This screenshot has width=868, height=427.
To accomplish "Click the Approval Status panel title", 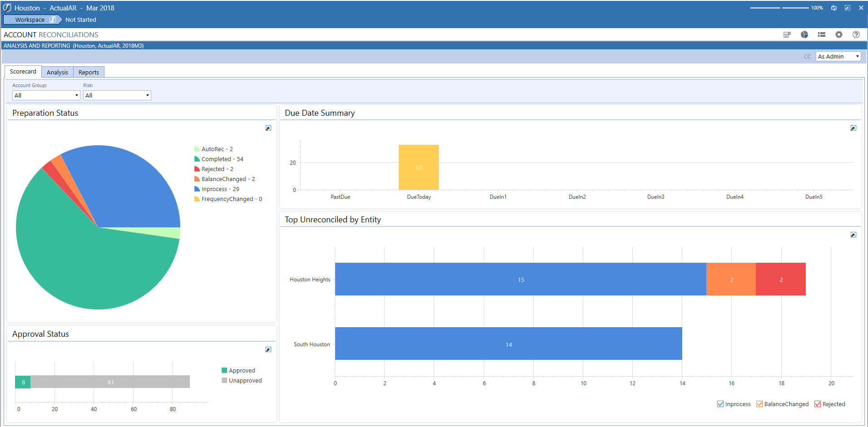I will [x=40, y=334].
